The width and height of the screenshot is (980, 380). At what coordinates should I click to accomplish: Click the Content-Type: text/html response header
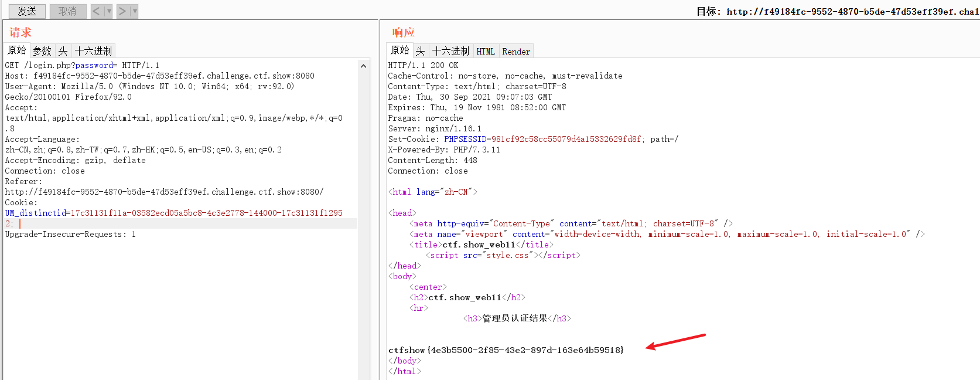click(477, 86)
